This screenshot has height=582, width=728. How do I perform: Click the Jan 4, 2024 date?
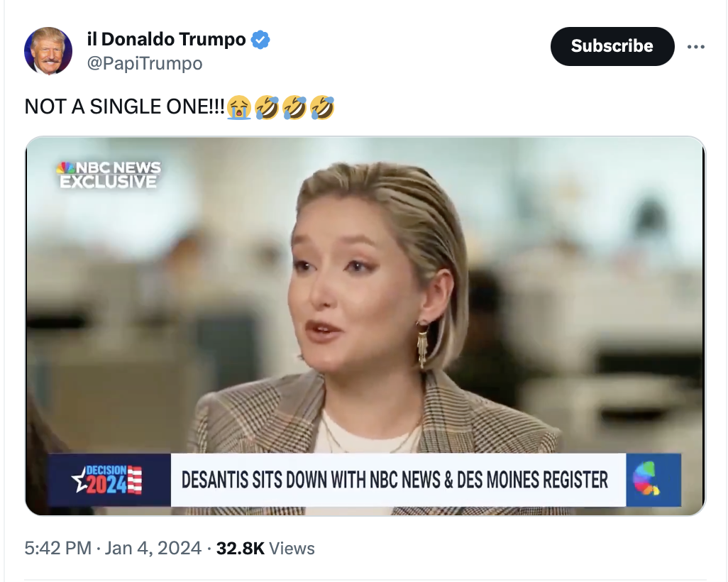click(x=153, y=548)
